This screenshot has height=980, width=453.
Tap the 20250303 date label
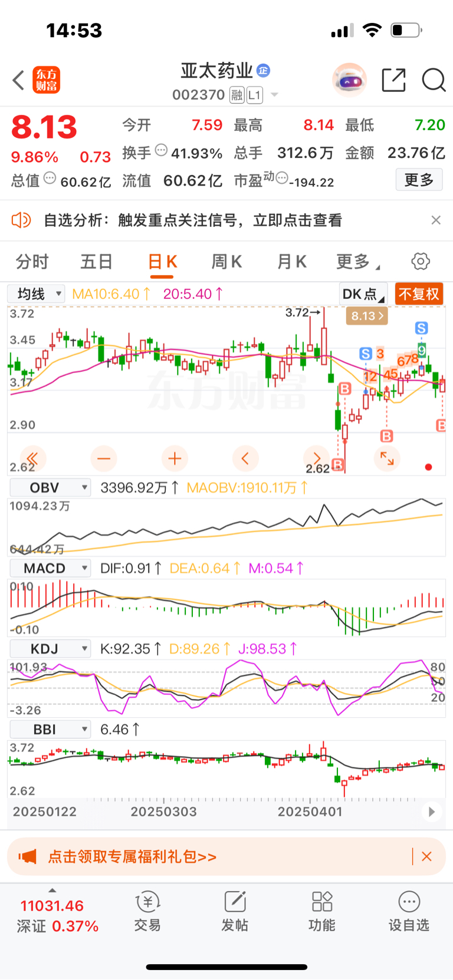[163, 811]
